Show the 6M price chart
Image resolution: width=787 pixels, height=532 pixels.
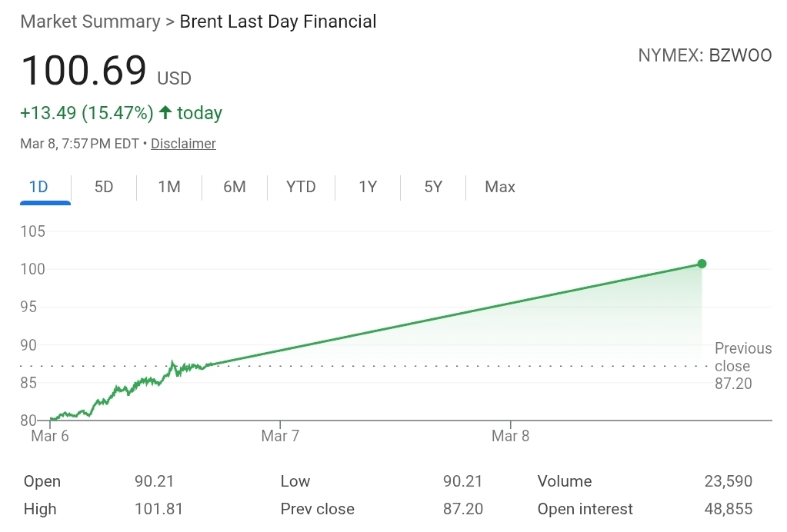click(235, 187)
